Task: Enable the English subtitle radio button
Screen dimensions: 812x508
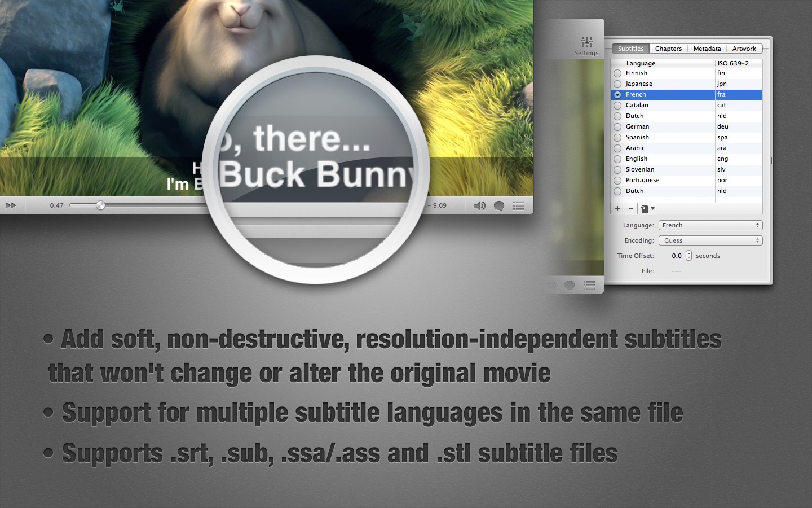Action: coord(617,159)
